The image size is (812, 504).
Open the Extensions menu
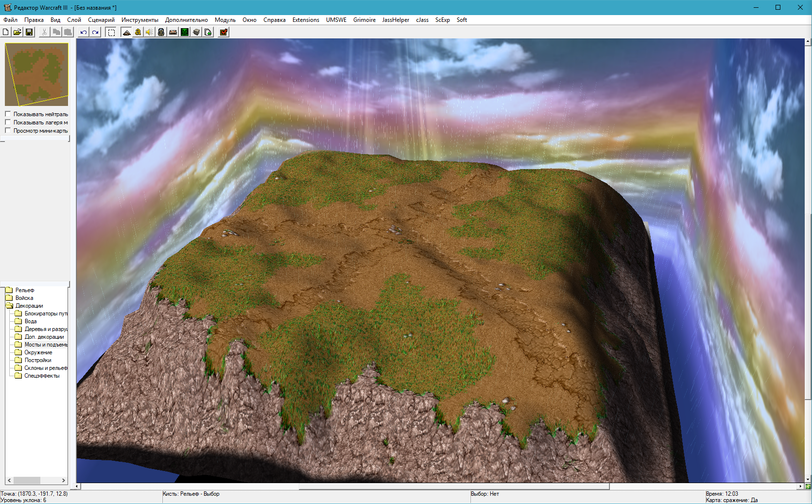[x=306, y=20]
